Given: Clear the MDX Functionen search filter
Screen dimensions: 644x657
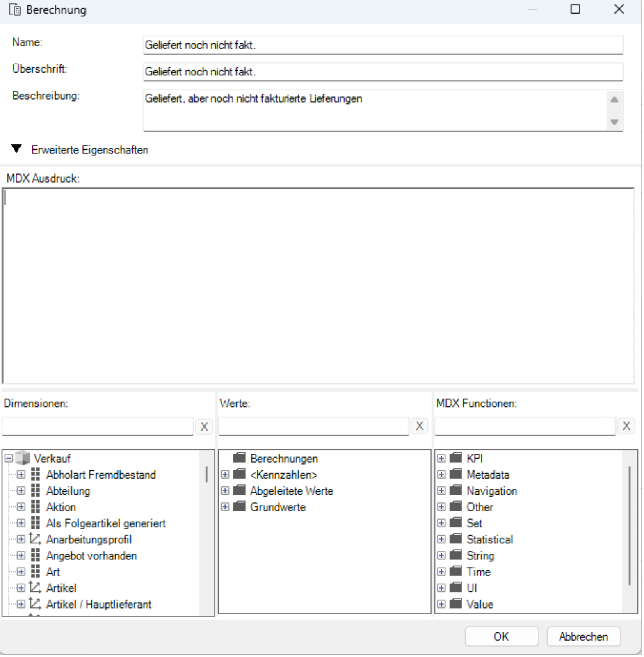Looking at the screenshot, I should [626, 426].
